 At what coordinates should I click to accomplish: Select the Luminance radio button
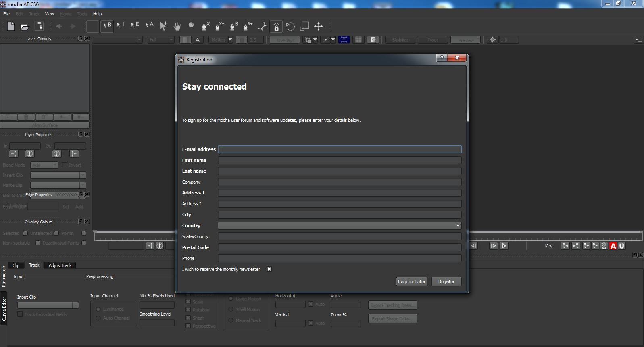coord(98,309)
